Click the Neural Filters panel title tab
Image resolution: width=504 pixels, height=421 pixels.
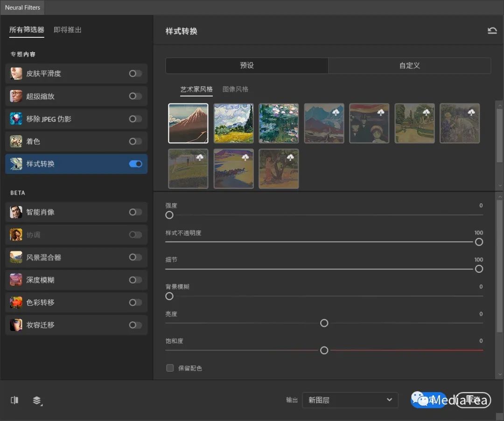pyautogui.click(x=22, y=7)
